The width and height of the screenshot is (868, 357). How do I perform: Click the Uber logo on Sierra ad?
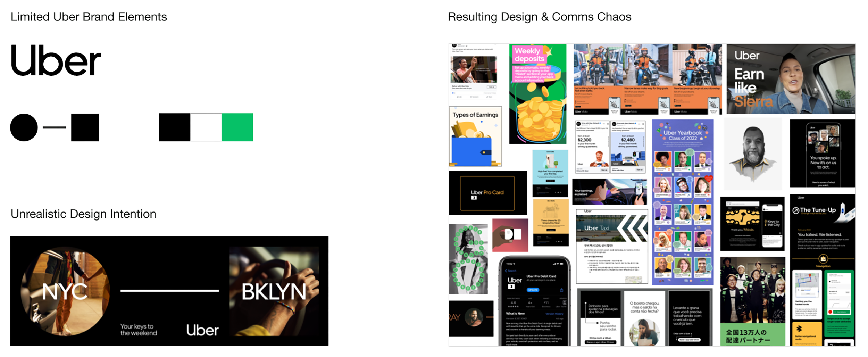pyautogui.click(x=747, y=56)
